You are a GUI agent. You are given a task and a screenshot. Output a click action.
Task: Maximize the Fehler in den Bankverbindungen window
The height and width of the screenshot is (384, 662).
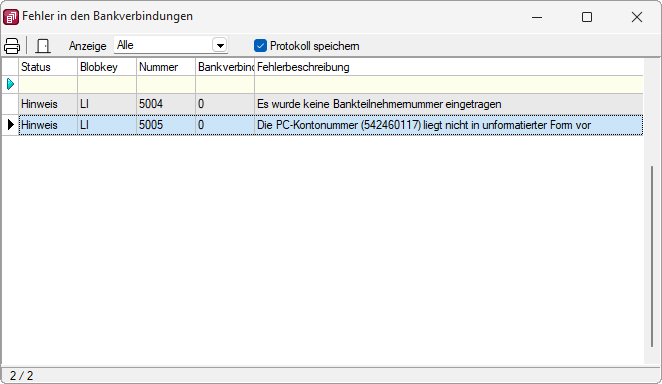pos(587,17)
